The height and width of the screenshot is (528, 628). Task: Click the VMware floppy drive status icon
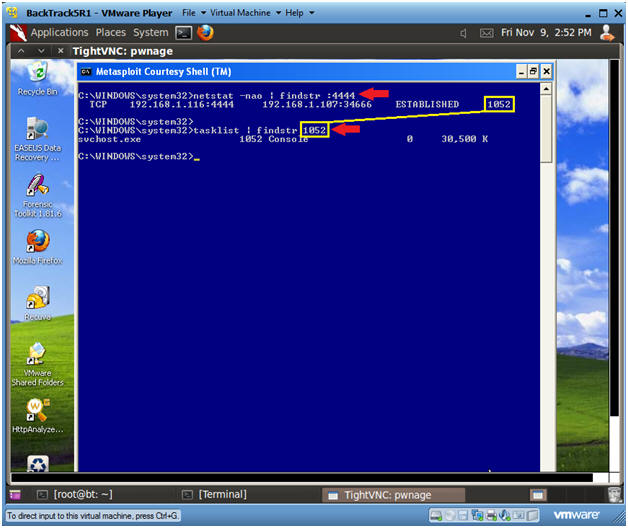(x=463, y=515)
